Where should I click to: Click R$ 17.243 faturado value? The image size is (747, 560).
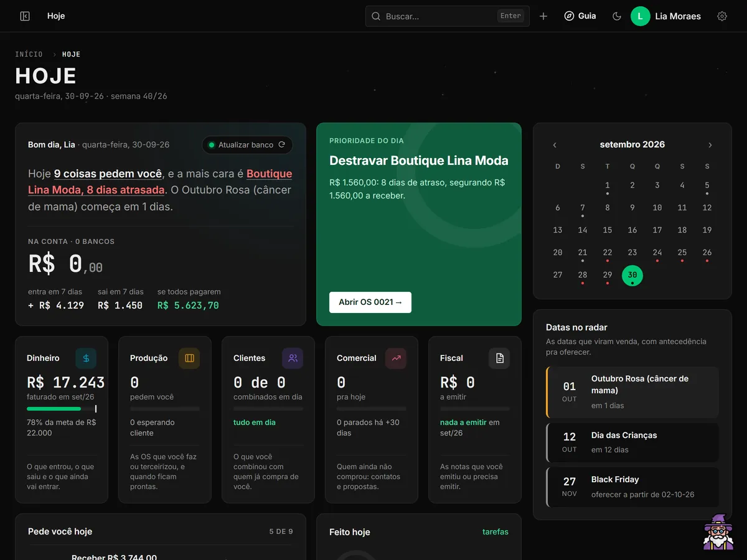click(x=66, y=382)
